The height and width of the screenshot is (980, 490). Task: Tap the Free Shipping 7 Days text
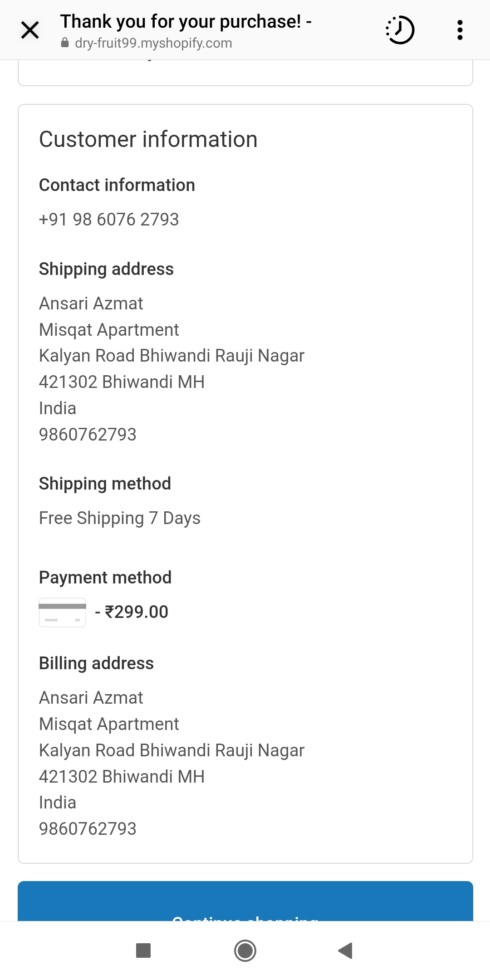point(120,518)
